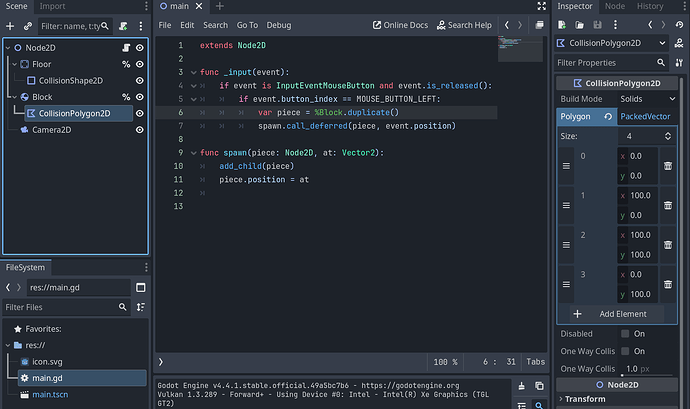This screenshot has height=409, width=690.
Task: Open the Scene dock options menu
Action: coord(141,26)
